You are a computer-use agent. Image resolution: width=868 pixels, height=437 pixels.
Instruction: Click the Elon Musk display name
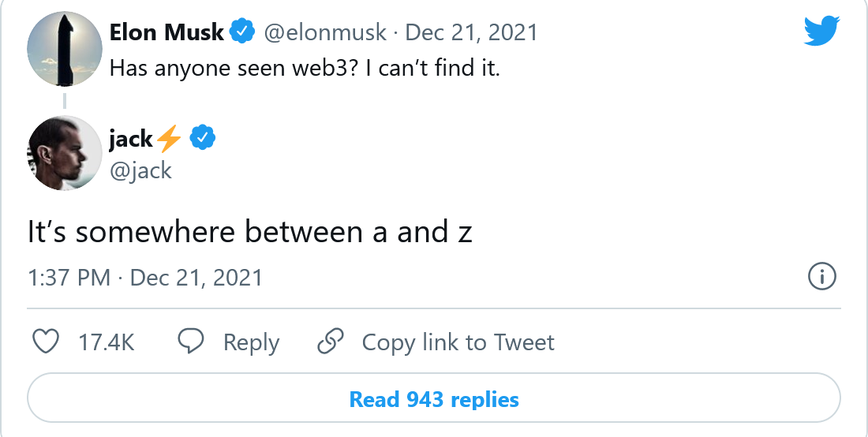pos(166,32)
